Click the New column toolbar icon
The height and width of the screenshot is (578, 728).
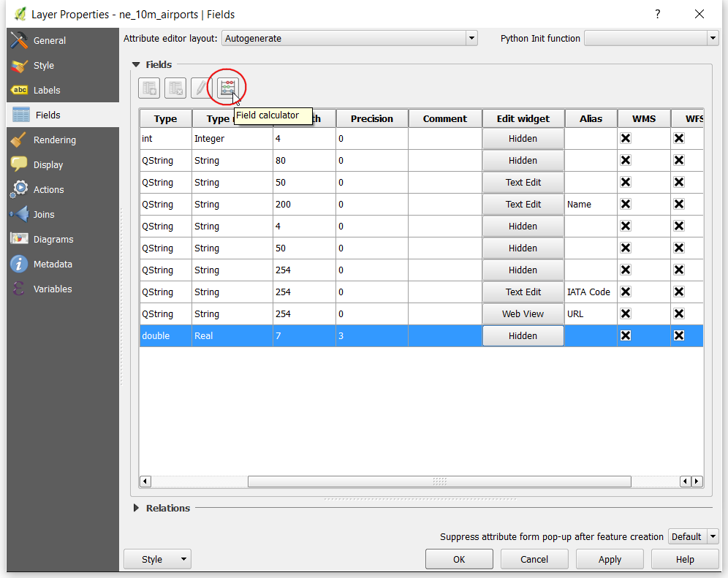pos(149,88)
